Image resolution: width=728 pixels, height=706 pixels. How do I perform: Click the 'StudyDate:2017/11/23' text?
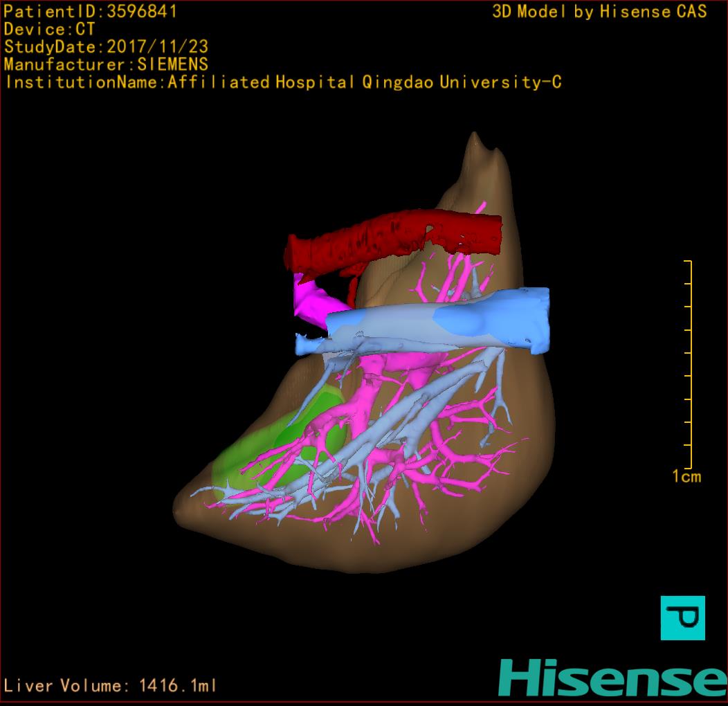tap(107, 47)
